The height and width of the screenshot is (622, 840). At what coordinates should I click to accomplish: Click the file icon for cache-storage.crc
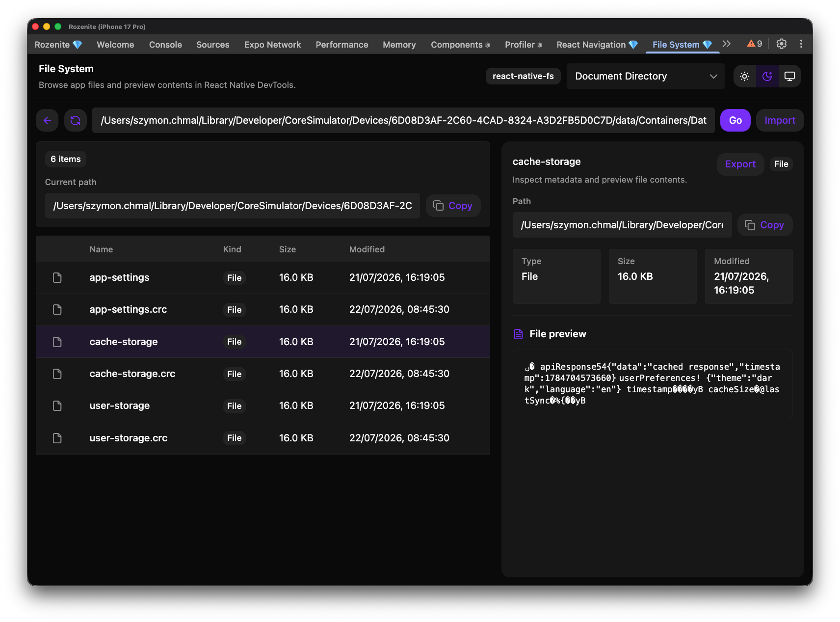click(x=57, y=374)
